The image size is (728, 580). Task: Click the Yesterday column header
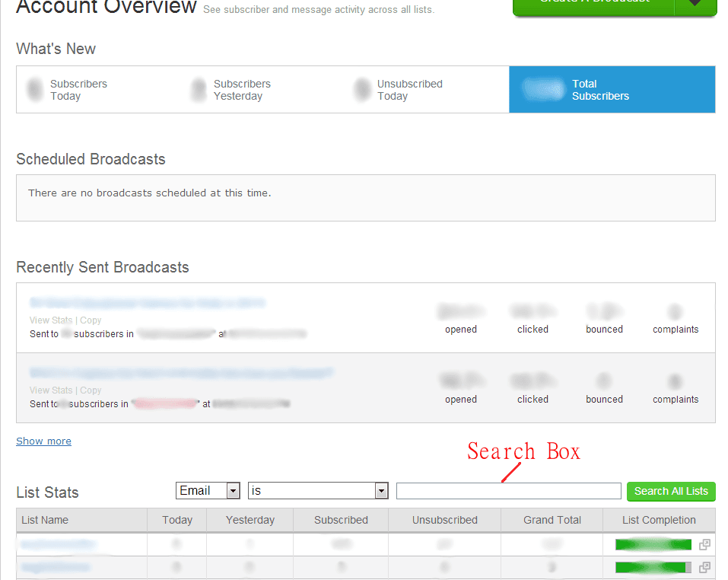[250, 520]
